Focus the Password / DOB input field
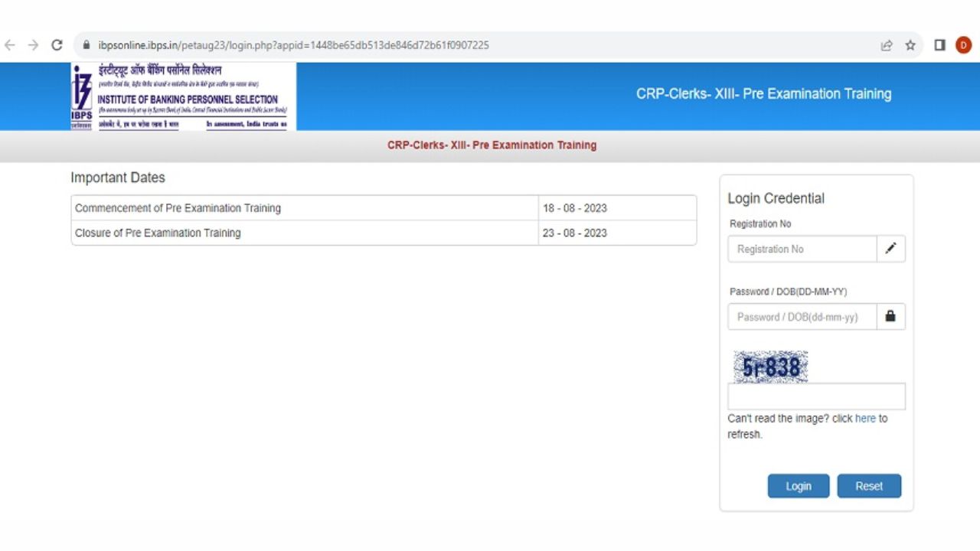The height and width of the screenshot is (551, 980). [x=802, y=316]
